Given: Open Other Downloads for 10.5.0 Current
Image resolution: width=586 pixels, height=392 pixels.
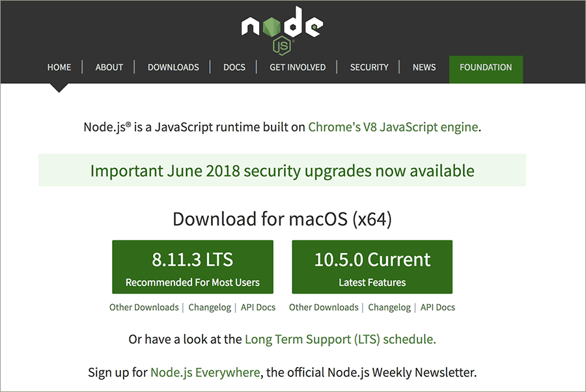Looking at the screenshot, I should (x=324, y=307).
